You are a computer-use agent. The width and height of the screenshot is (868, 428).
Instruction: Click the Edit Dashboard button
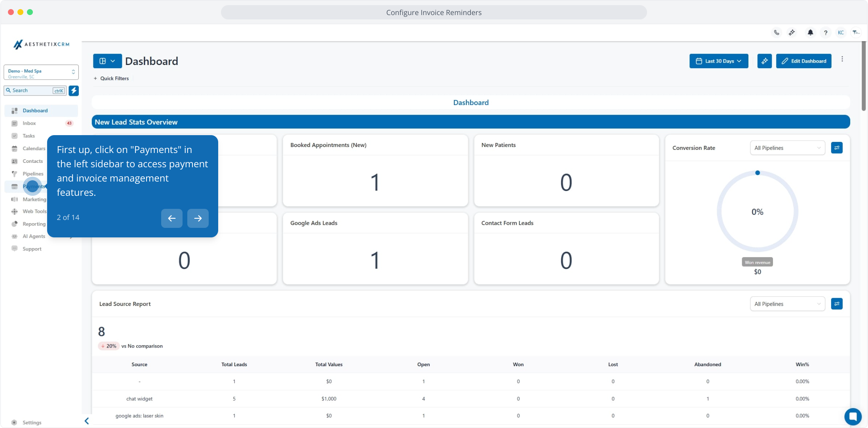[803, 61]
